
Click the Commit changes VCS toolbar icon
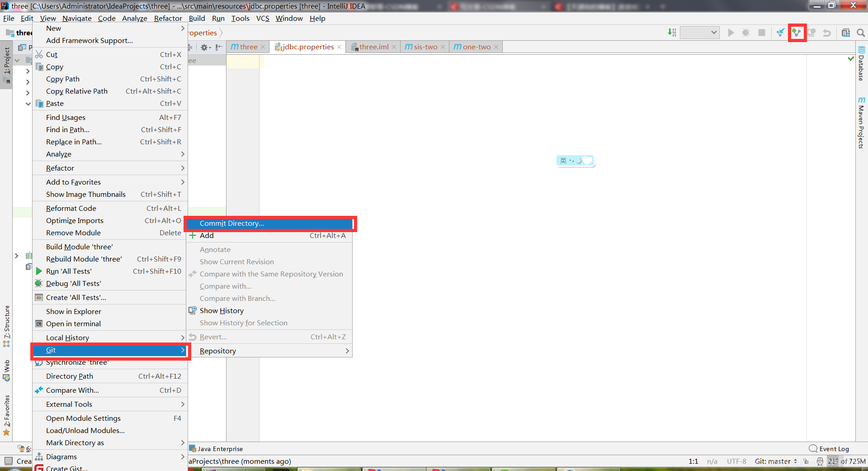(x=796, y=33)
